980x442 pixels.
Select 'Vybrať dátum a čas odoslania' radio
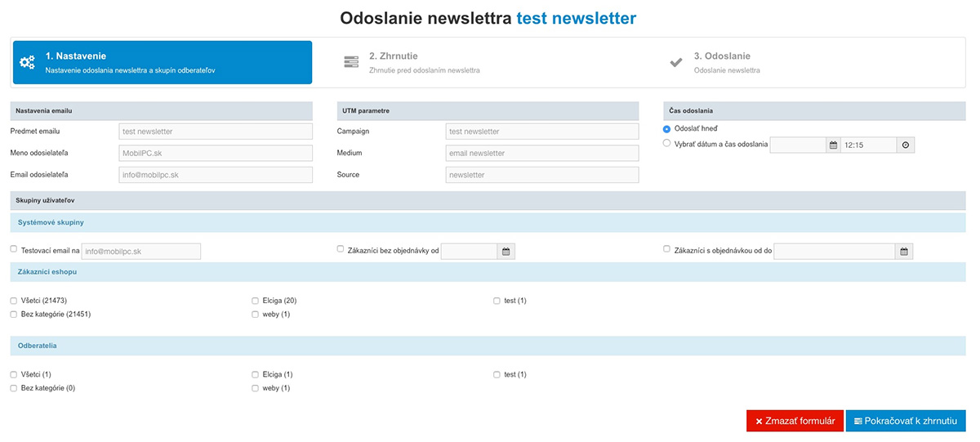click(x=667, y=143)
